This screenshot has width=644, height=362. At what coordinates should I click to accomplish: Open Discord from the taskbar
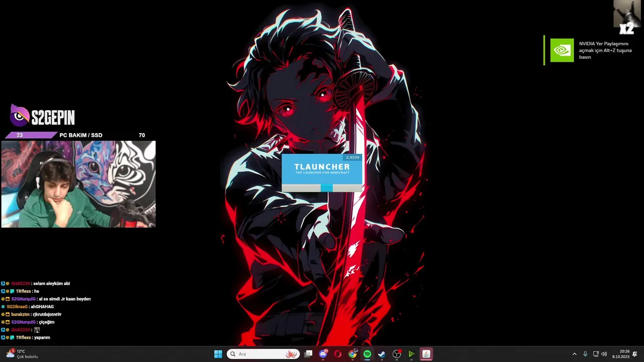click(323, 354)
